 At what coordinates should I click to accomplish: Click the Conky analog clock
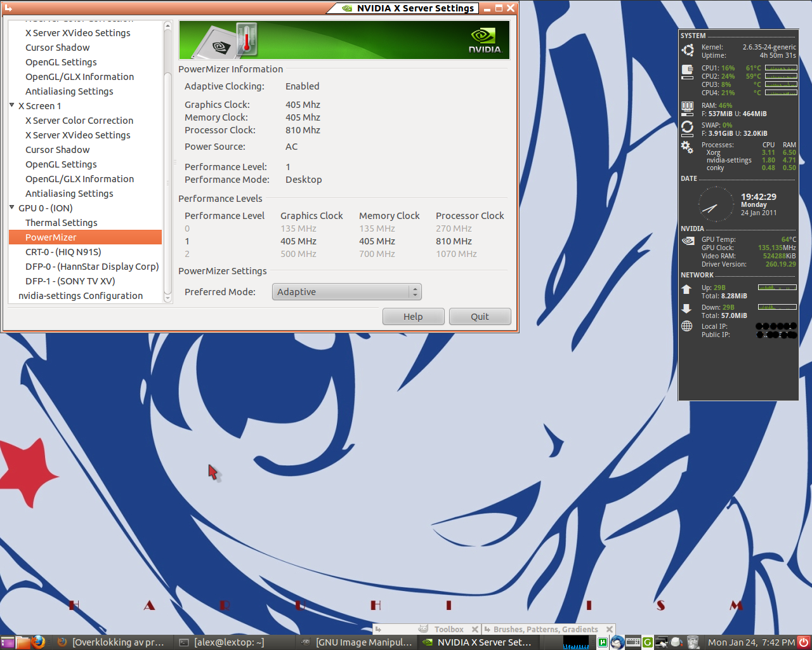point(716,204)
